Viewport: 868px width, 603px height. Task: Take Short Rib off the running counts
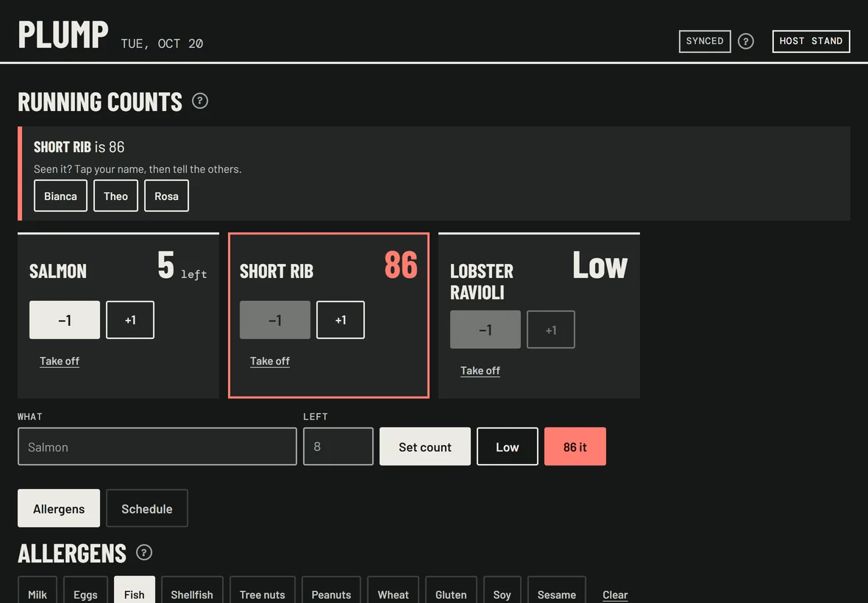(269, 361)
